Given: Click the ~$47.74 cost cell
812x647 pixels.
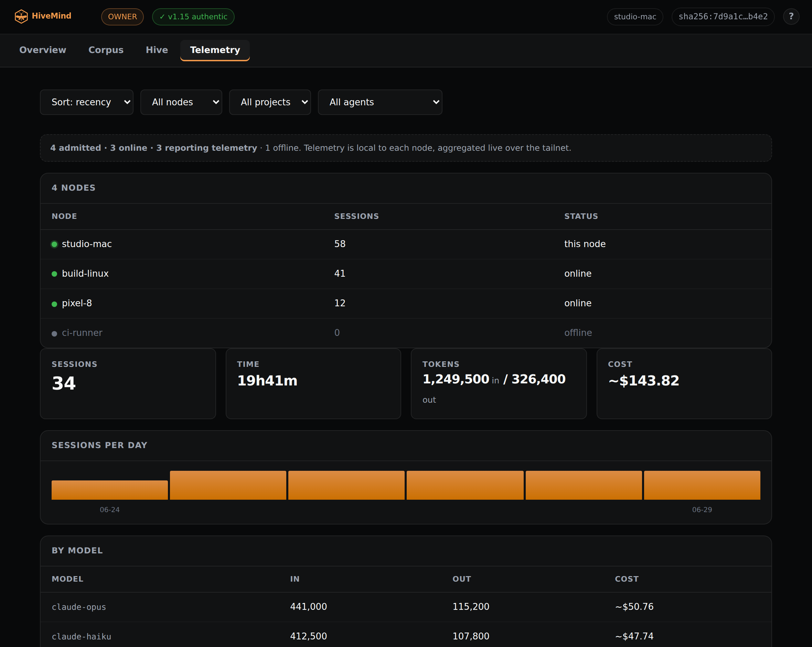Looking at the screenshot, I should tap(634, 636).
